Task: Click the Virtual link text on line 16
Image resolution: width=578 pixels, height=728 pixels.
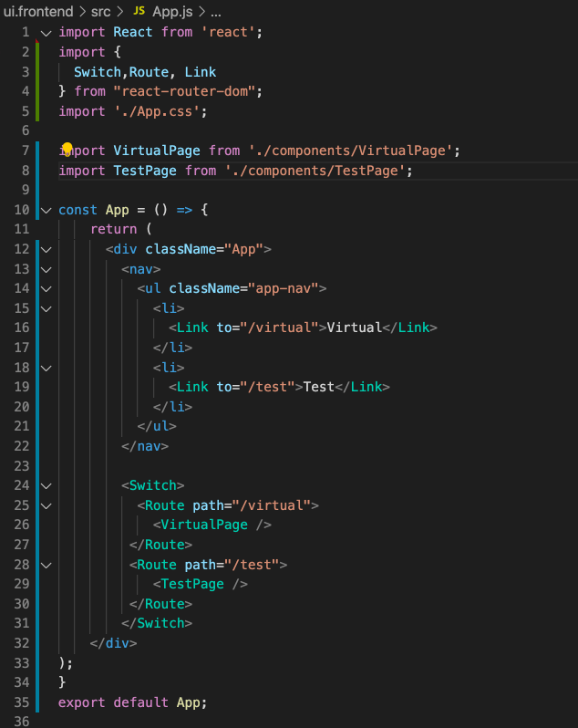Action: coord(354,328)
